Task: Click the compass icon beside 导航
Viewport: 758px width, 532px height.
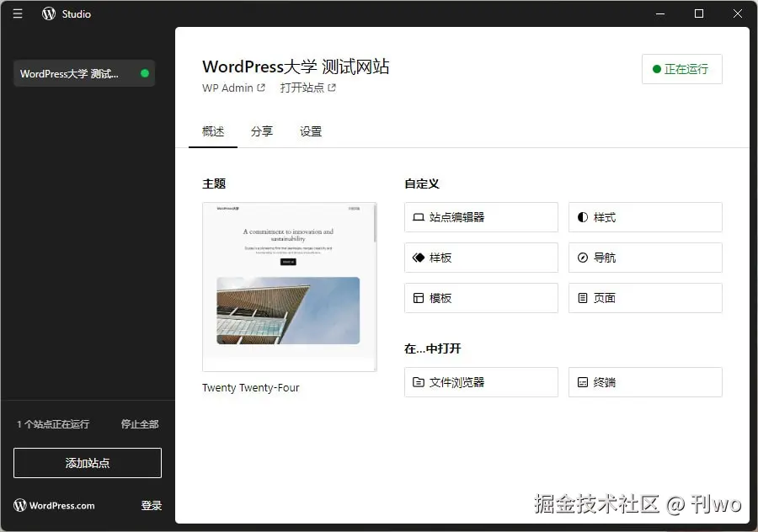Action: click(583, 258)
